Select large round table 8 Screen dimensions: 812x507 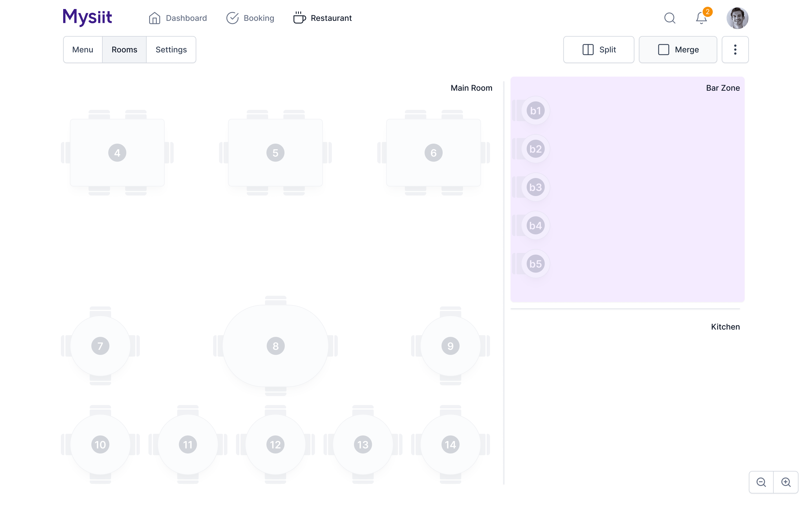[275, 346]
